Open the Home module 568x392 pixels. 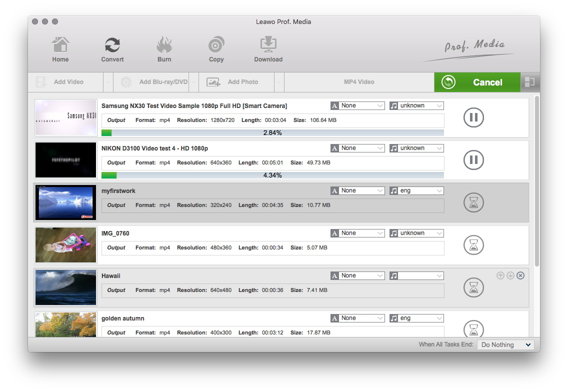click(x=60, y=49)
